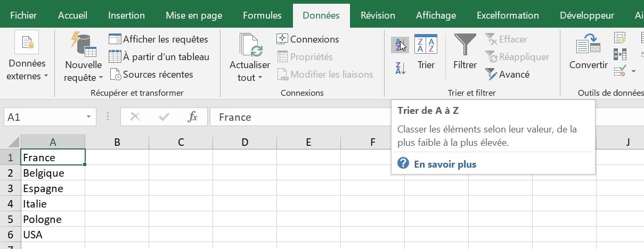The width and height of the screenshot is (644, 249).
Task: Click the Convertir tool
Action: [588, 52]
